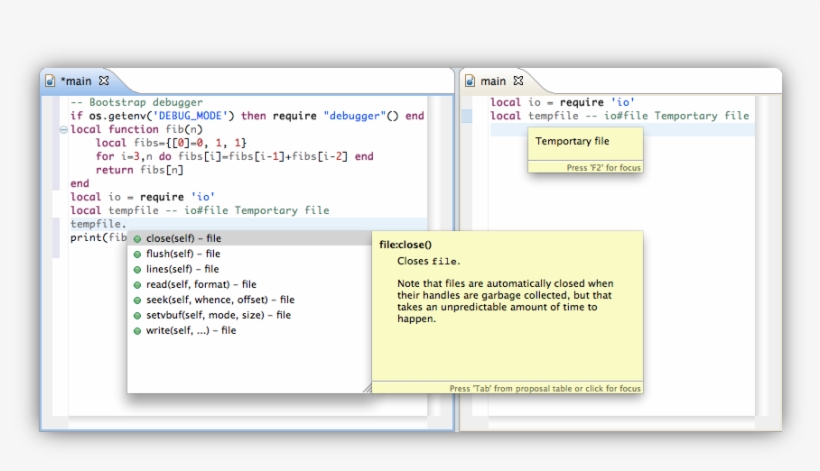Click file:close() documentation popup to focus
Viewport: 820px width, 471px height.
tap(507, 300)
